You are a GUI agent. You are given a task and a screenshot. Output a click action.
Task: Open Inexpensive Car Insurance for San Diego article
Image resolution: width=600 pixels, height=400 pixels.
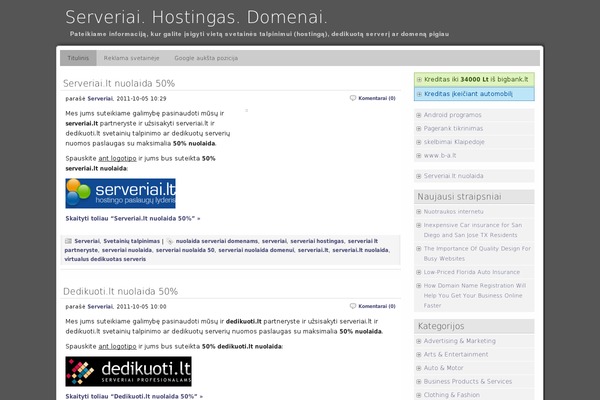473,230
